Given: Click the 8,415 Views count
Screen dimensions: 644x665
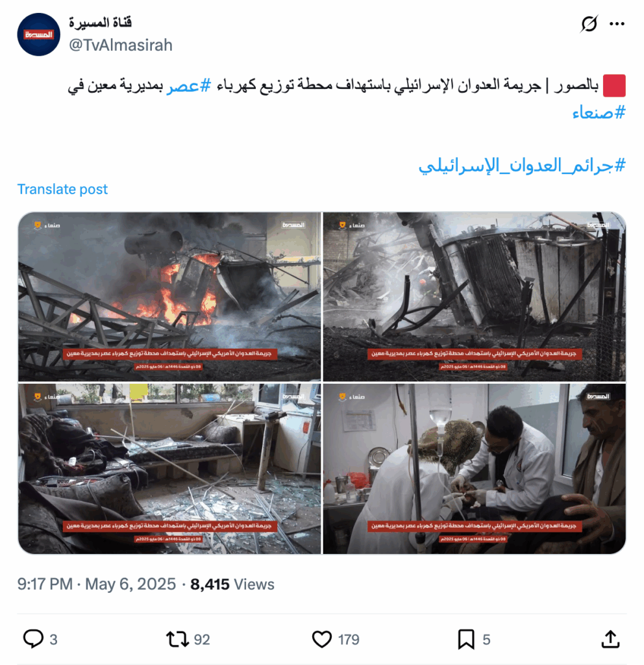Looking at the screenshot, I should (x=232, y=584).
